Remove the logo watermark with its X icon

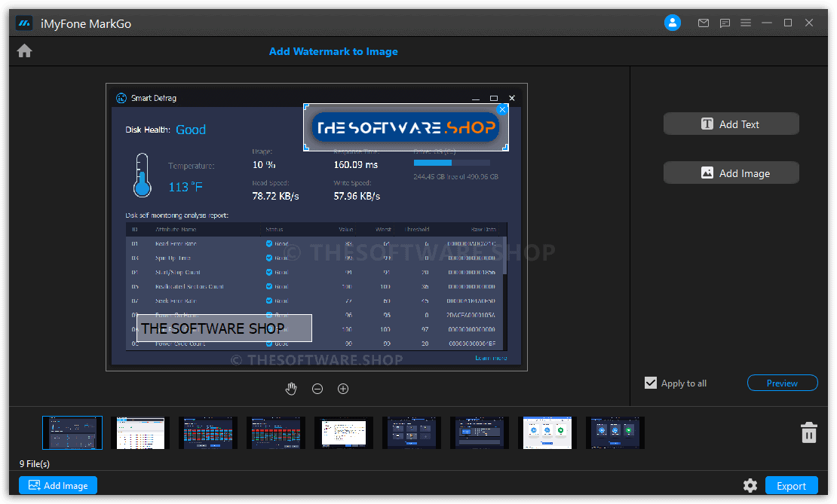tap(501, 110)
